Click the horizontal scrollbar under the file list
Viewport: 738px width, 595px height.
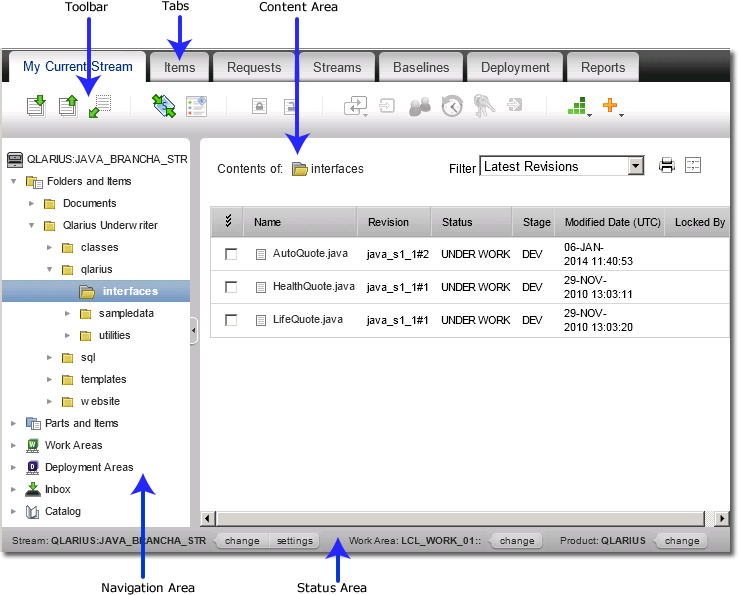pyautogui.click(x=460, y=518)
